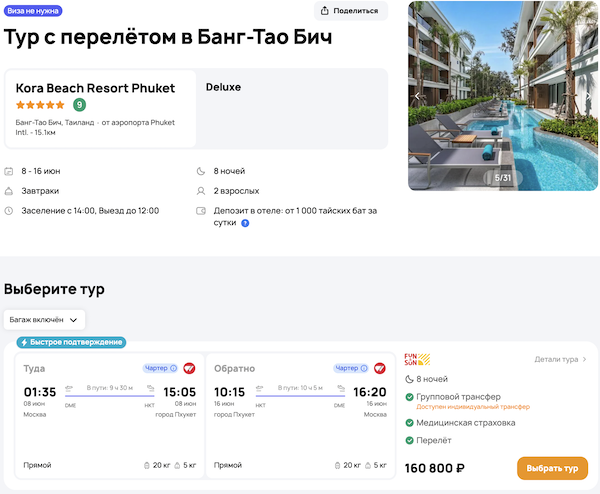Click the Fun&Sun tour operator logo

point(417,360)
